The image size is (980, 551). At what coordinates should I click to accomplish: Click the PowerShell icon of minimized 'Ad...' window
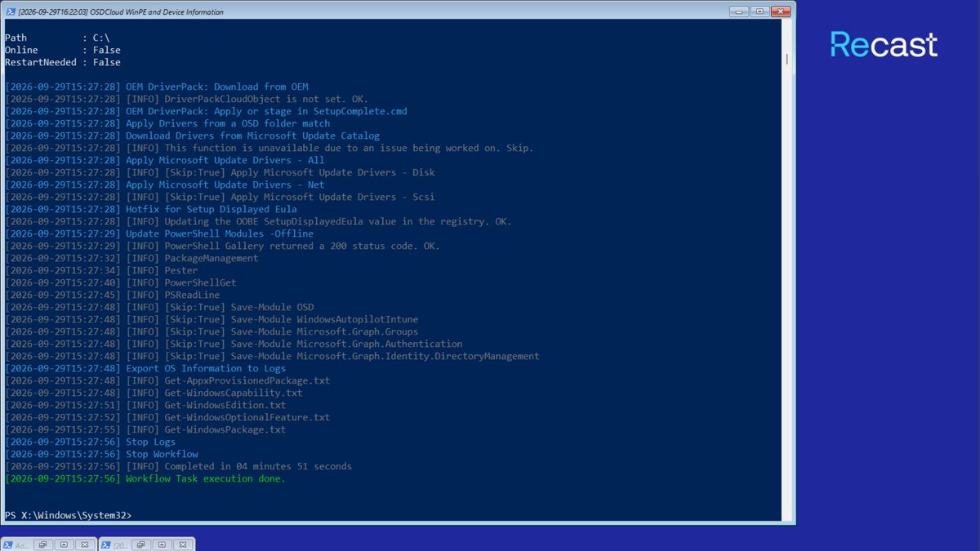coord(7,544)
